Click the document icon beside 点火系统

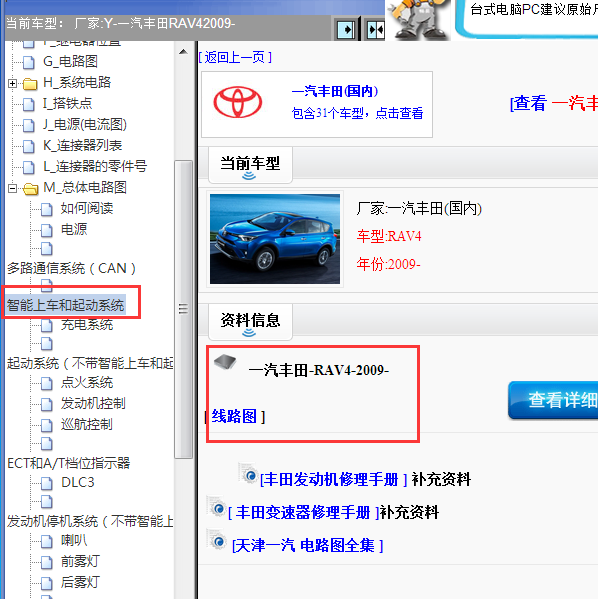coord(47,383)
